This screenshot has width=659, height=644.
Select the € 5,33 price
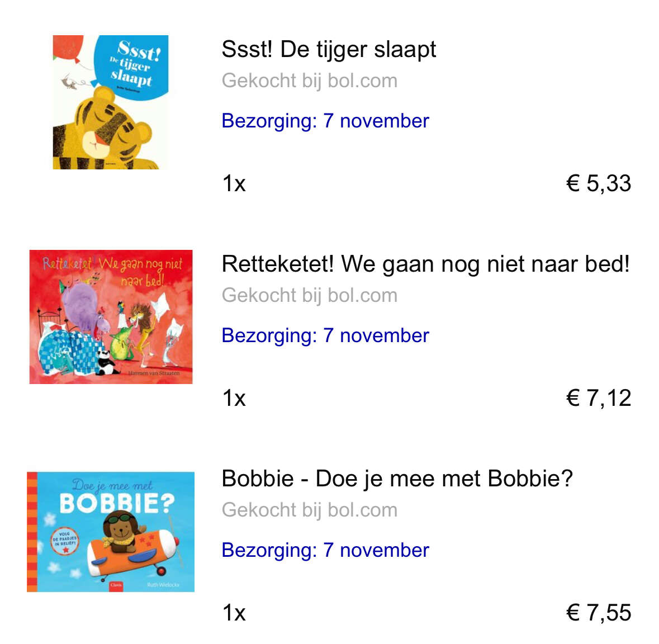coord(599,184)
